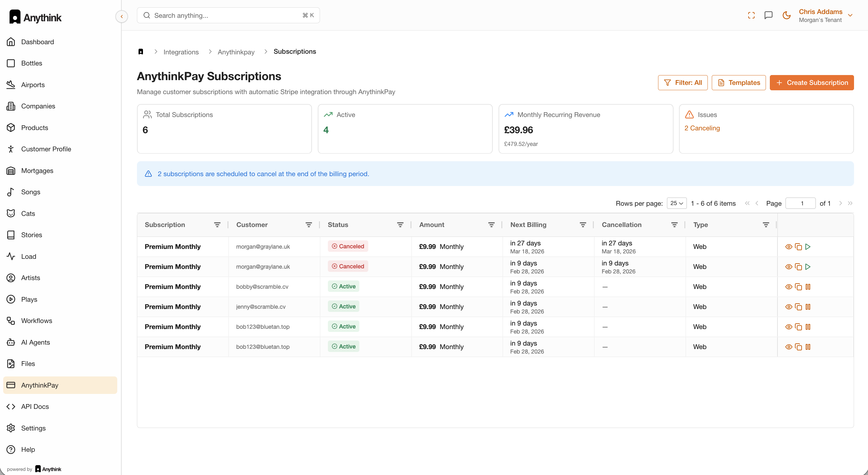The width and height of the screenshot is (868, 475).
Task: Toggle dark mode moon icon
Action: pyautogui.click(x=786, y=16)
